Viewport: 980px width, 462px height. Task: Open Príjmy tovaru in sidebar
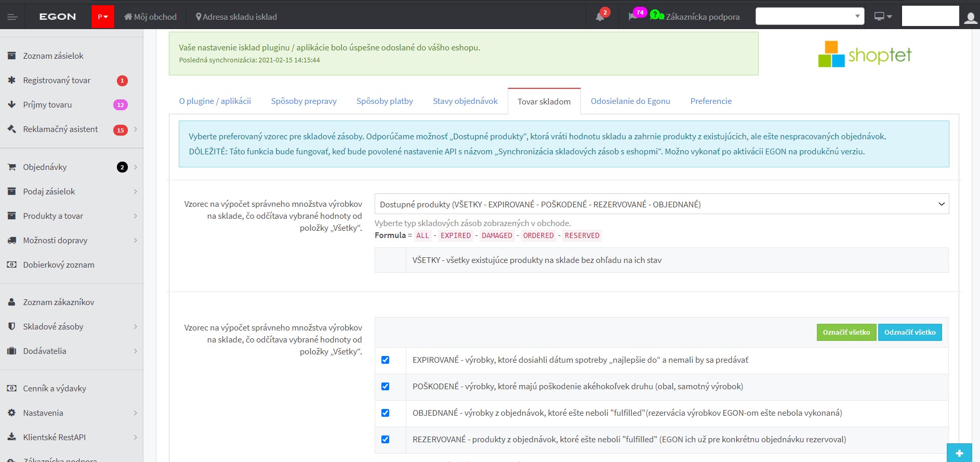pos(47,104)
